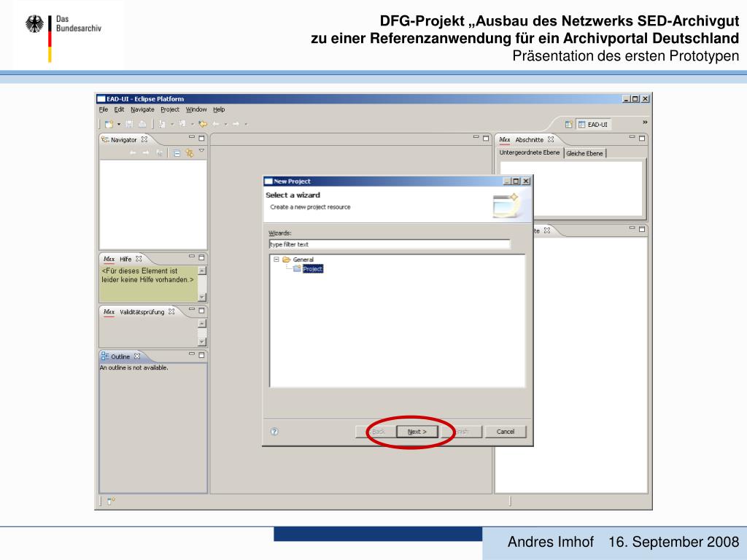
Task: Click the Save toolbar icon
Action: pyautogui.click(x=129, y=124)
